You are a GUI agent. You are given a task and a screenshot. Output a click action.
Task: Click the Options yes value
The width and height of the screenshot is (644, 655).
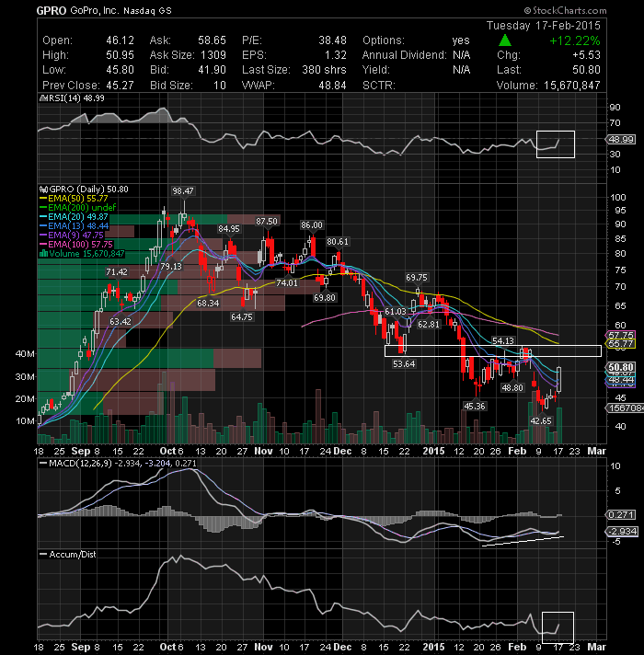pyautogui.click(x=461, y=40)
